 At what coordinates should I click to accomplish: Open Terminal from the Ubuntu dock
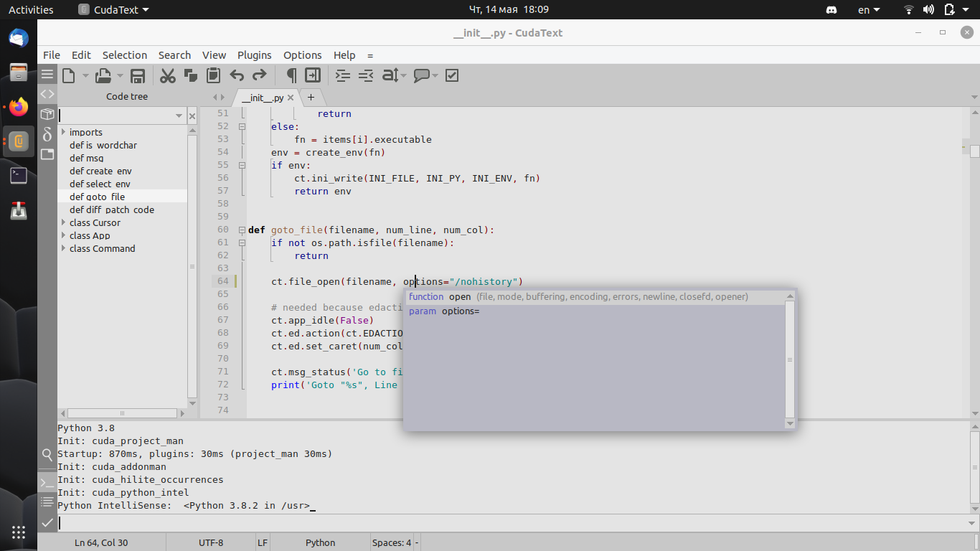click(x=19, y=176)
